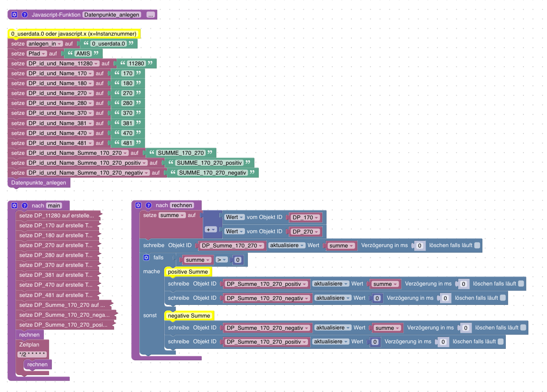
Task: Open summe variable dropdown in falls comparison
Action: (198, 260)
